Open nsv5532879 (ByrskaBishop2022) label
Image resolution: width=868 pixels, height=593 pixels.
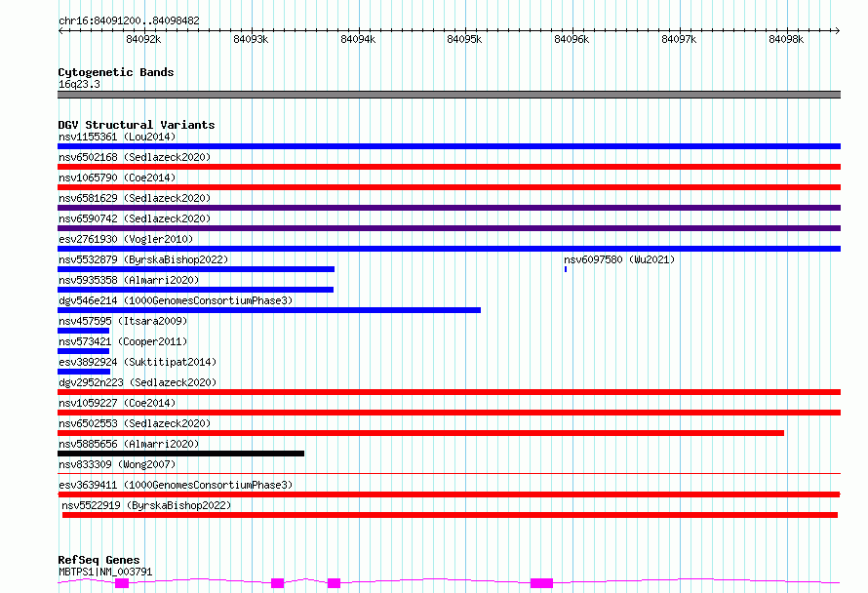click(143, 259)
